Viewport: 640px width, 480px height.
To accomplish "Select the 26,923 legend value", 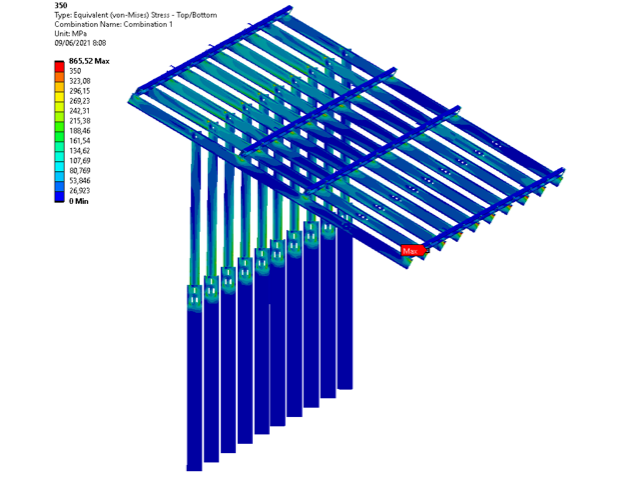I will pos(80,191).
